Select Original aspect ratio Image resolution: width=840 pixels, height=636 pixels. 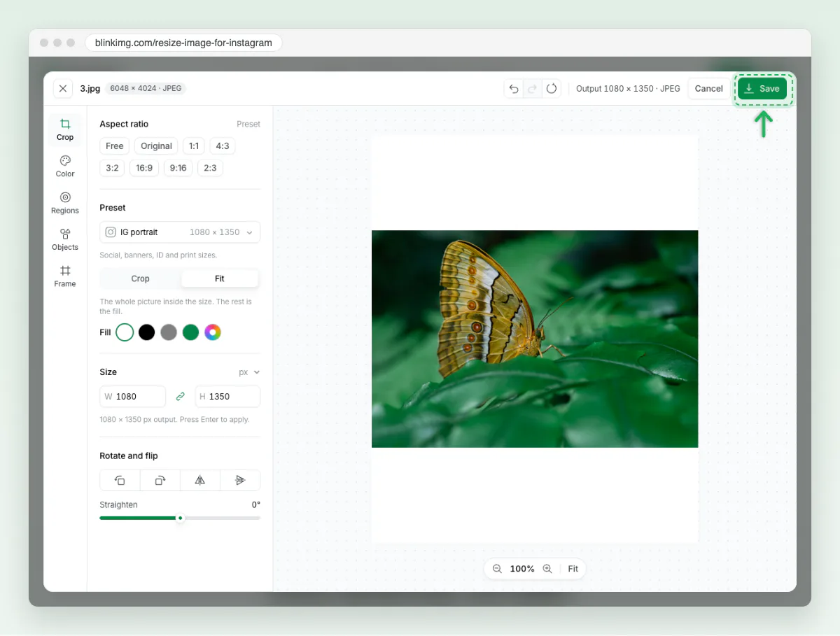pos(156,146)
